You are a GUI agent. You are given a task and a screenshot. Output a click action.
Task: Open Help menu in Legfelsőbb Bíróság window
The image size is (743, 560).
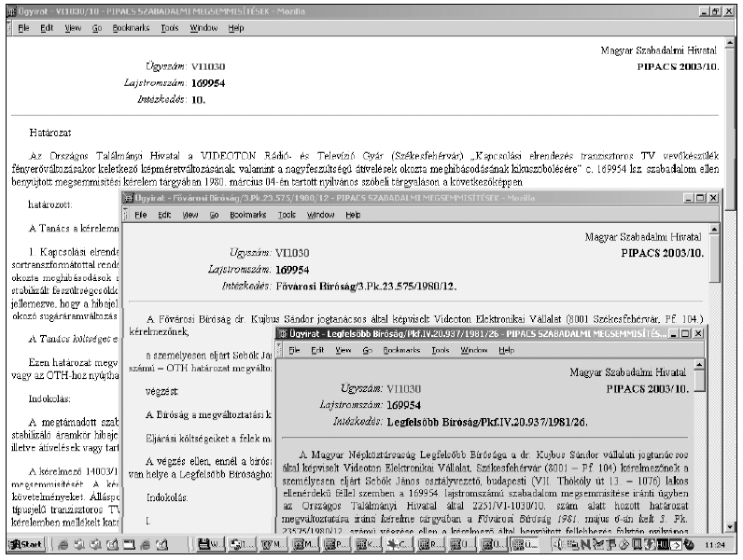(507, 349)
